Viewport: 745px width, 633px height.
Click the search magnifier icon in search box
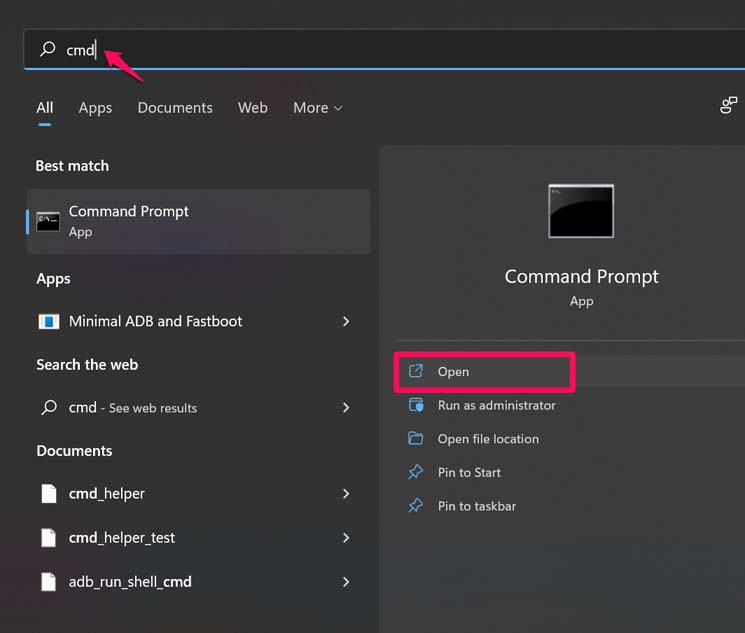tap(47, 49)
